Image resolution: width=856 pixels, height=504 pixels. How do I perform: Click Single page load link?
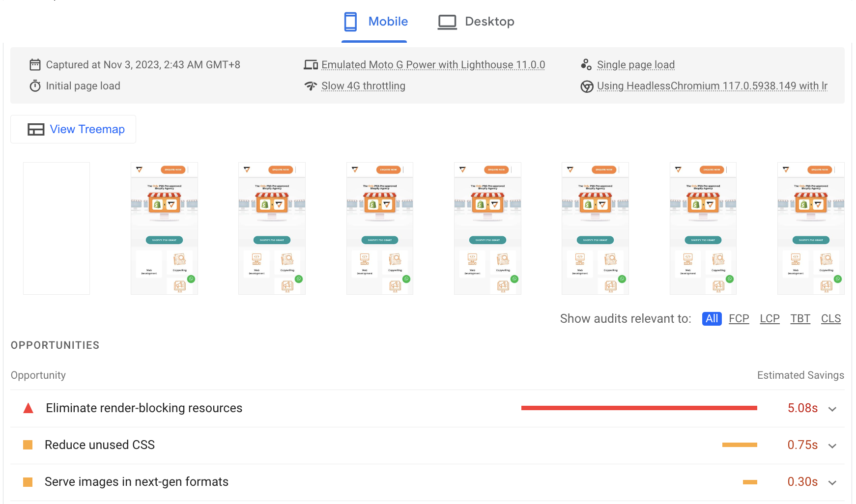635,65
